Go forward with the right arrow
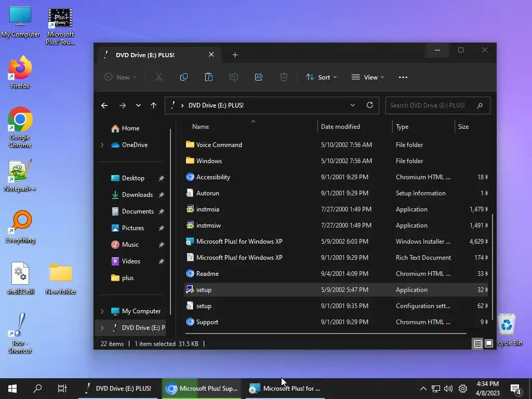532x399 pixels. 123,105
